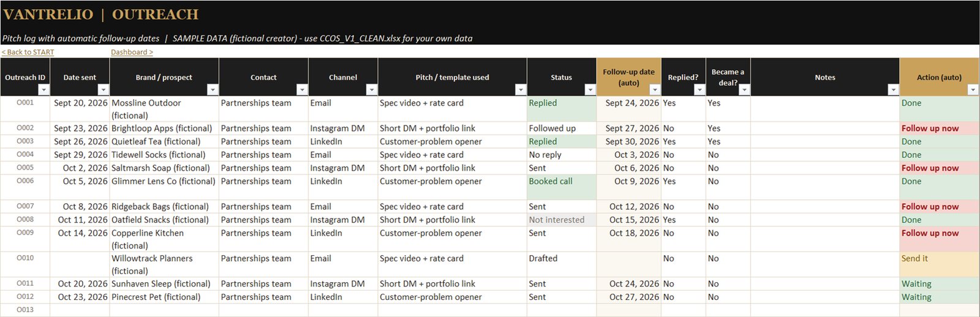Select the Waiting action for Sunhaven Sleep

pos(939,284)
